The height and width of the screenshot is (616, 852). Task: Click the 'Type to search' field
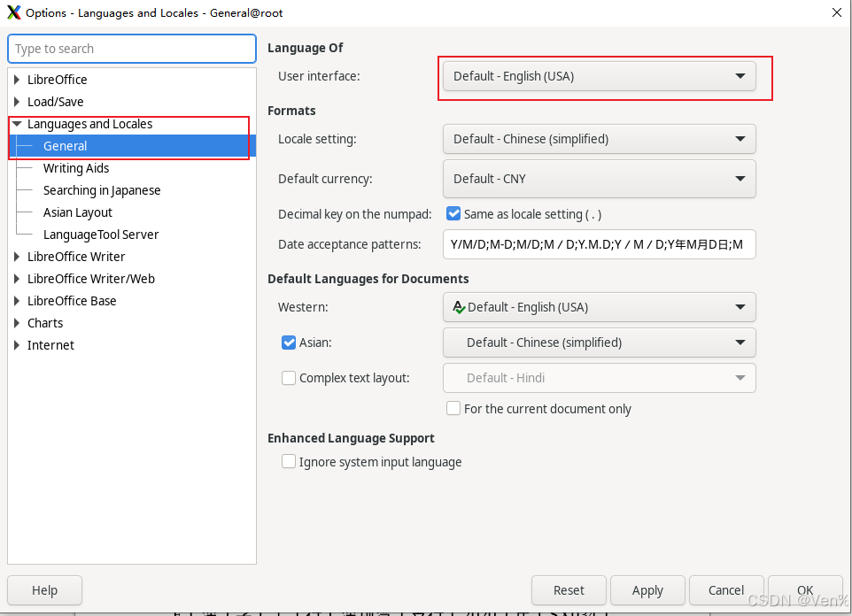132,49
